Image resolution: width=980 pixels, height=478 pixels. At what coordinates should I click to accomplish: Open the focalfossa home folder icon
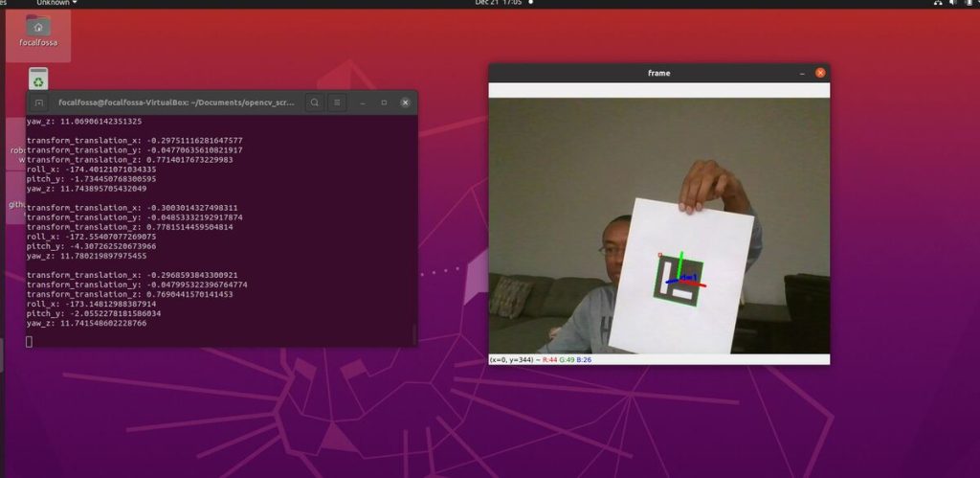click(x=38, y=27)
